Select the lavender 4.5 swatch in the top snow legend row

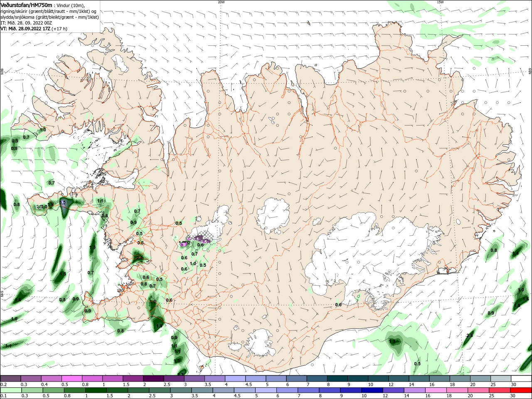pos(256,378)
